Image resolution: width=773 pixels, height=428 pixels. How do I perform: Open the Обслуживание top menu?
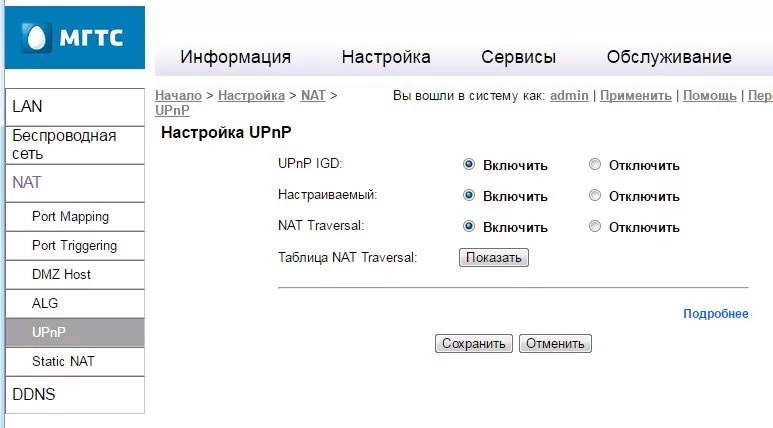click(x=669, y=57)
